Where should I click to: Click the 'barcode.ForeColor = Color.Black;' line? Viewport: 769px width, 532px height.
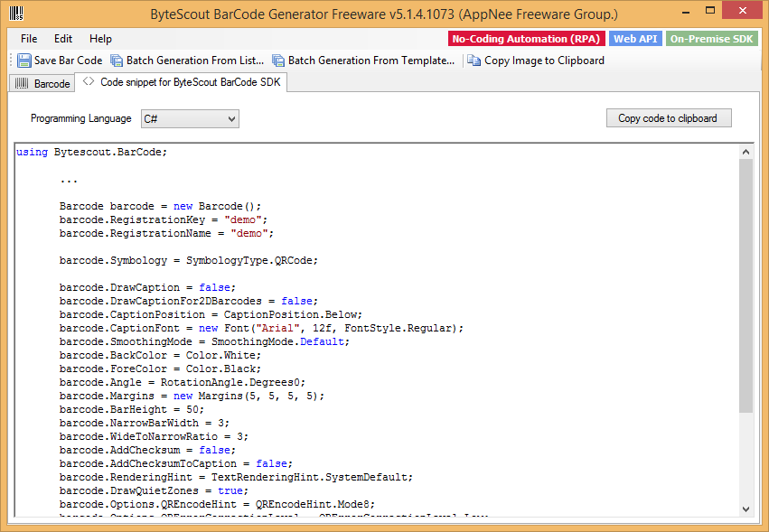pos(160,369)
